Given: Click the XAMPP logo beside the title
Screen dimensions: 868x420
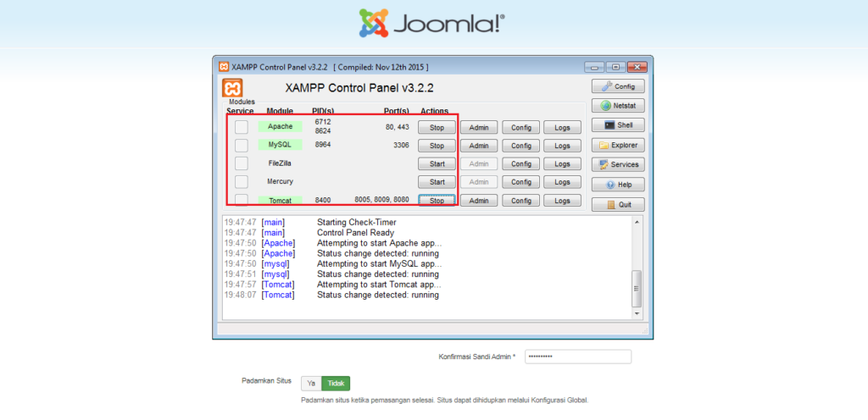Looking at the screenshot, I should (232, 88).
